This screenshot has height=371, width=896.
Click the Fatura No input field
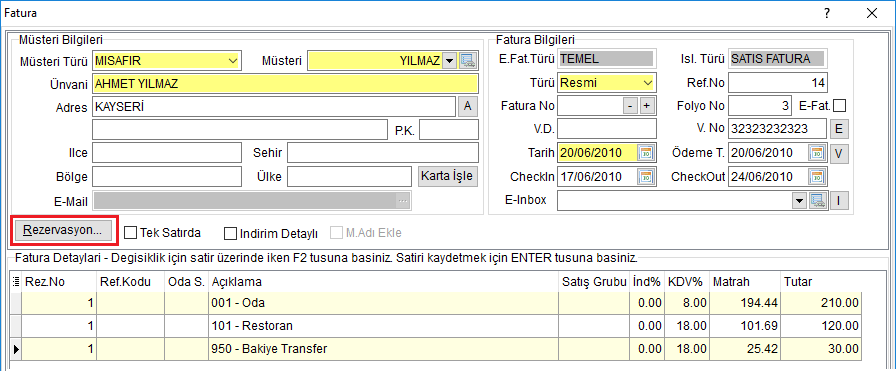tap(589, 106)
